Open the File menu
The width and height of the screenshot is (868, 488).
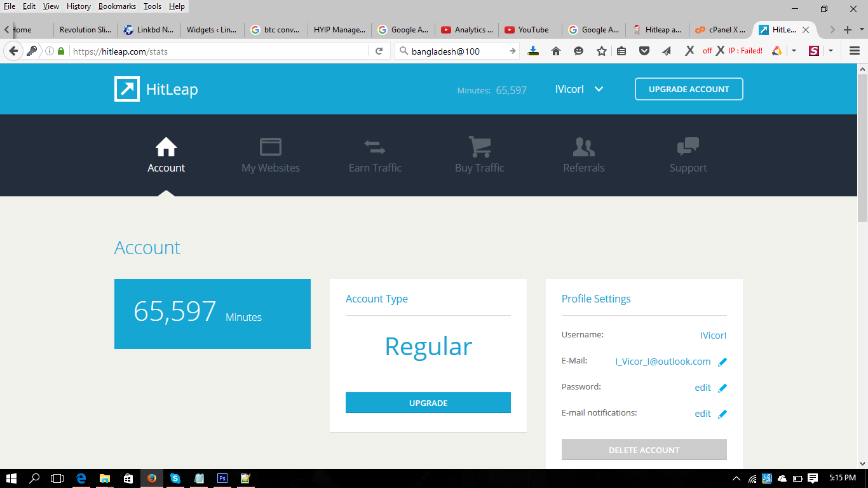coord(10,6)
